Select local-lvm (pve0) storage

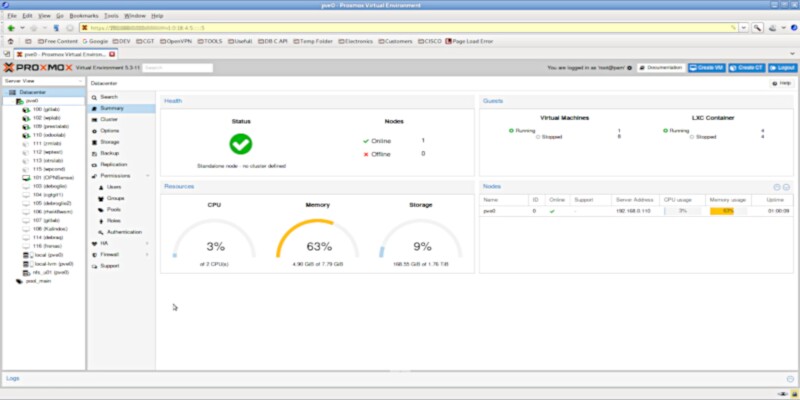pyautogui.click(x=54, y=264)
